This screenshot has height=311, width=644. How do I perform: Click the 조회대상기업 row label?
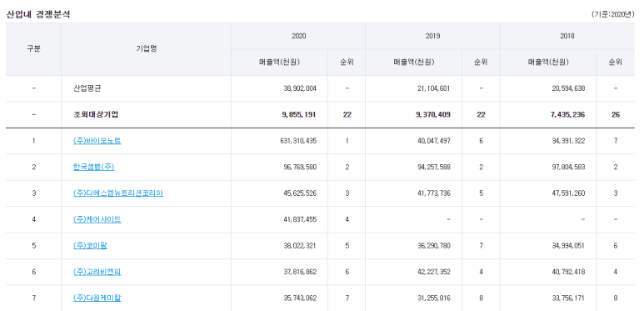click(x=96, y=114)
